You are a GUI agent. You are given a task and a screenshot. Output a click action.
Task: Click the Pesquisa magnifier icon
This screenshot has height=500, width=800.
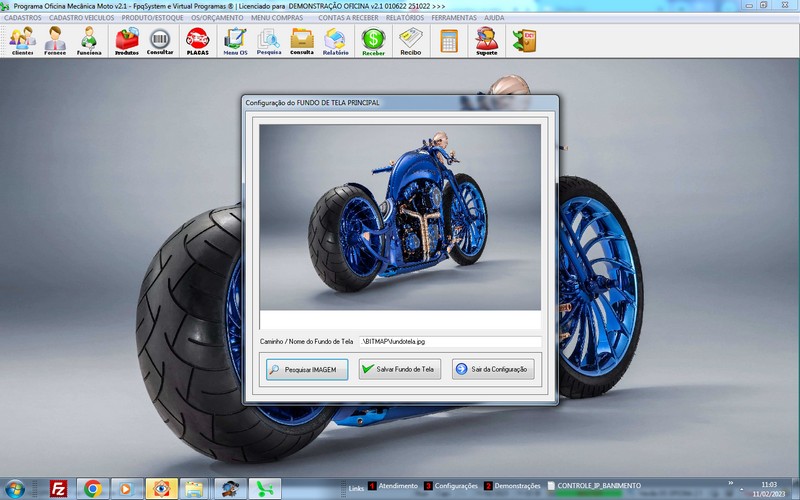269,41
